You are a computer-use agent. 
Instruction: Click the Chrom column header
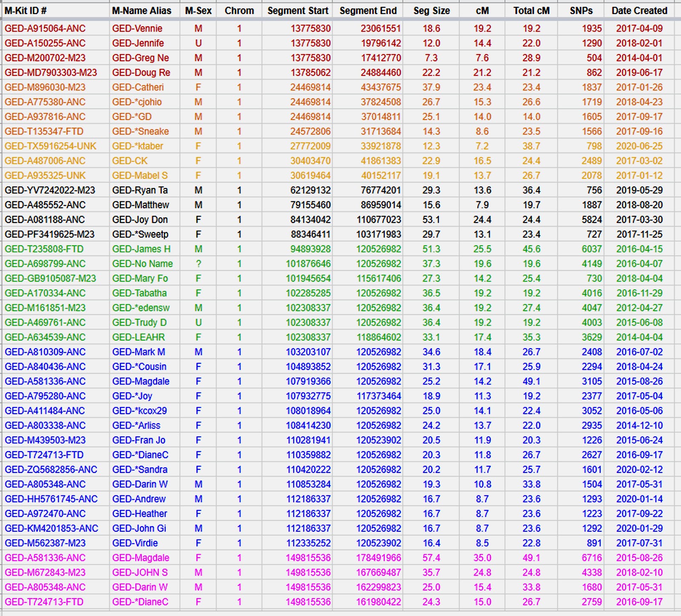[239, 11]
